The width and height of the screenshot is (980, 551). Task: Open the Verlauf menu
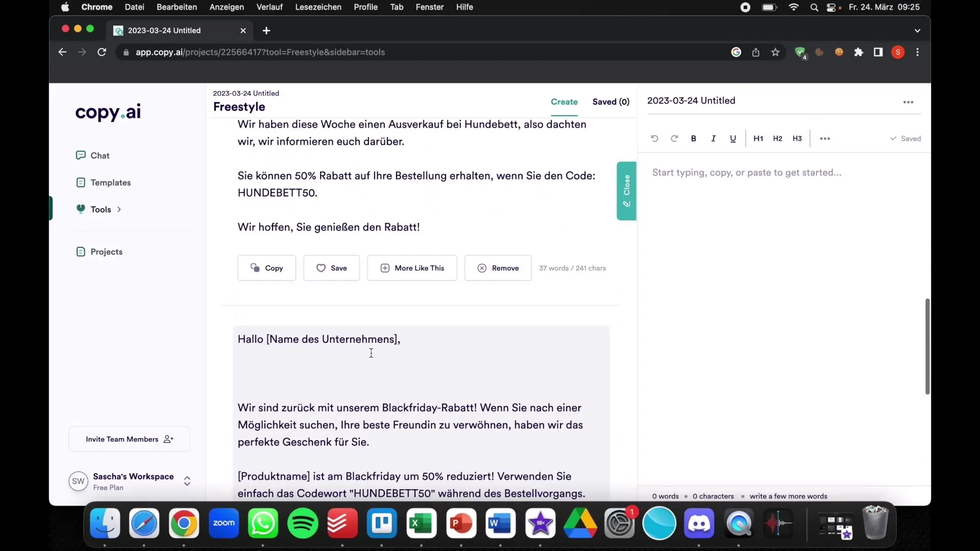pos(269,7)
